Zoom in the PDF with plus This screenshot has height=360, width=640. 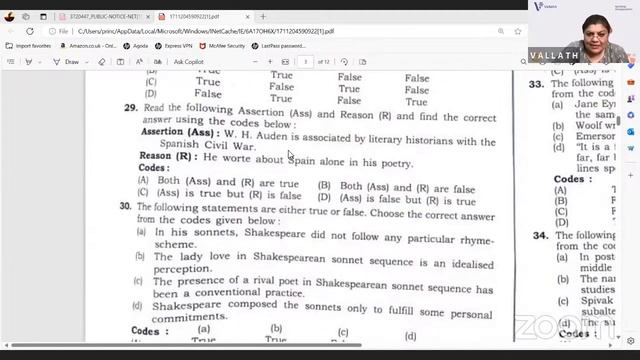(x=270, y=62)
